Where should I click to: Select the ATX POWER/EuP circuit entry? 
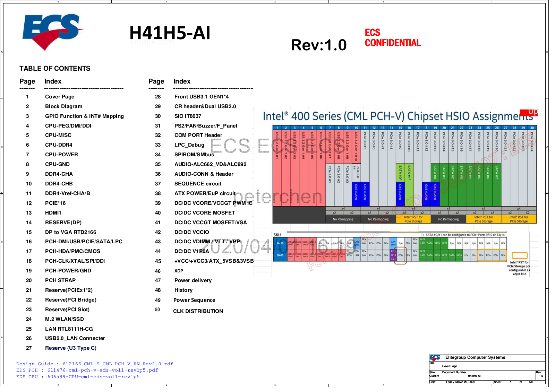[x=205, y=193]
